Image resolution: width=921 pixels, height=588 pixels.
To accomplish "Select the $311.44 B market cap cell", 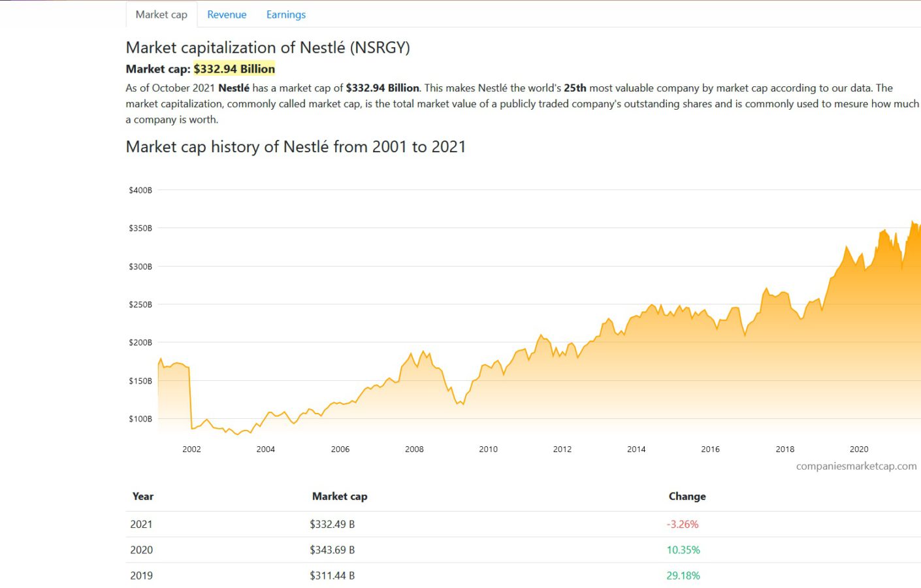I will coord(332,576).
